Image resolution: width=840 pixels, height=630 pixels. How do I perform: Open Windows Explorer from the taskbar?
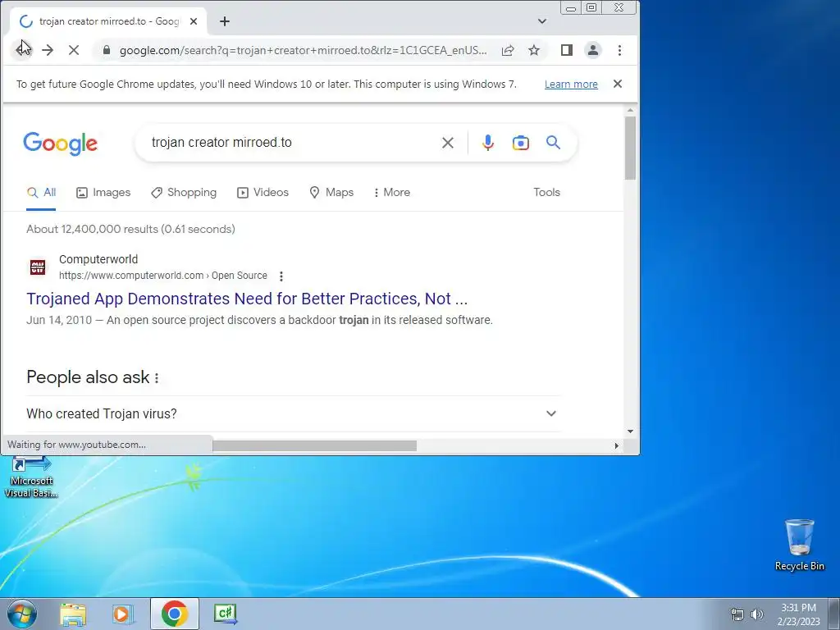(73, 614)
